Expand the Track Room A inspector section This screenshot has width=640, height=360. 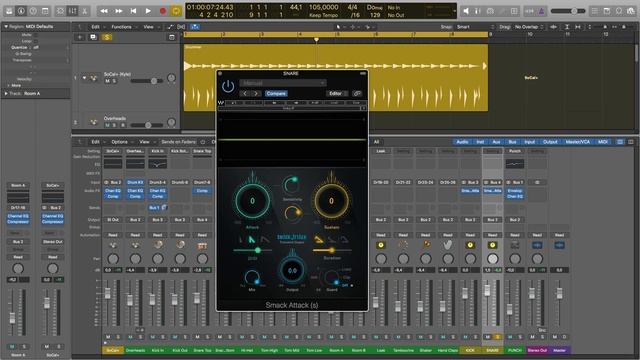coord(6,93)
